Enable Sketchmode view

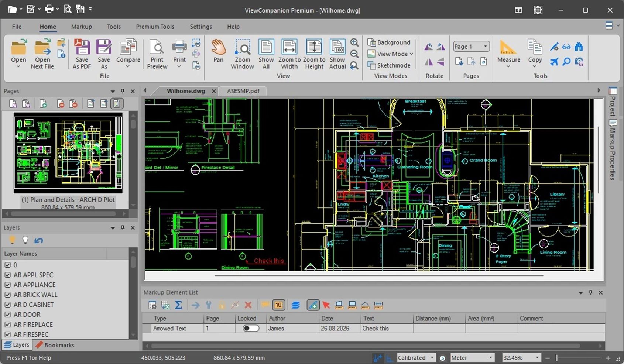tap(389, 65)
